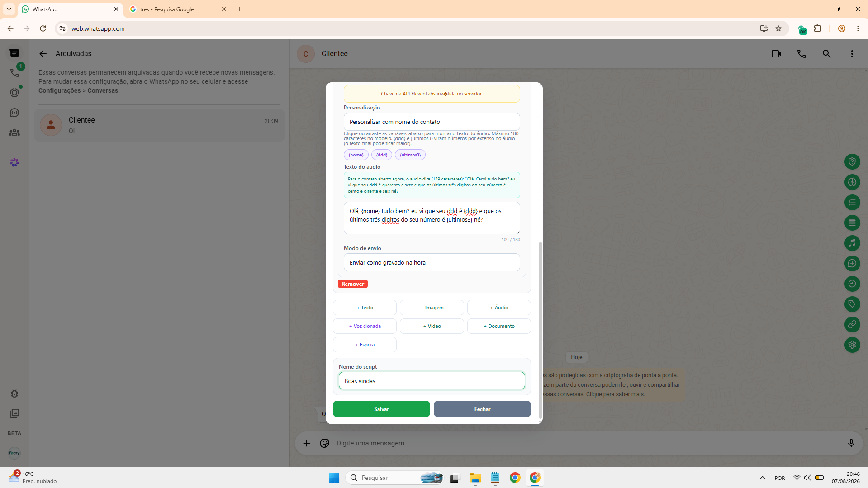Click the Digite uma mensagem field

[588, 443]
